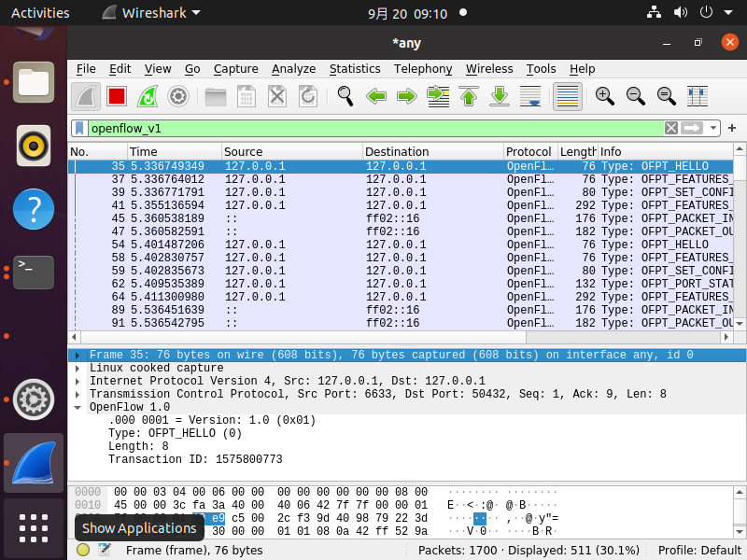Add a display filter button plus
747x560 pixels.
(x=732, y=128)
